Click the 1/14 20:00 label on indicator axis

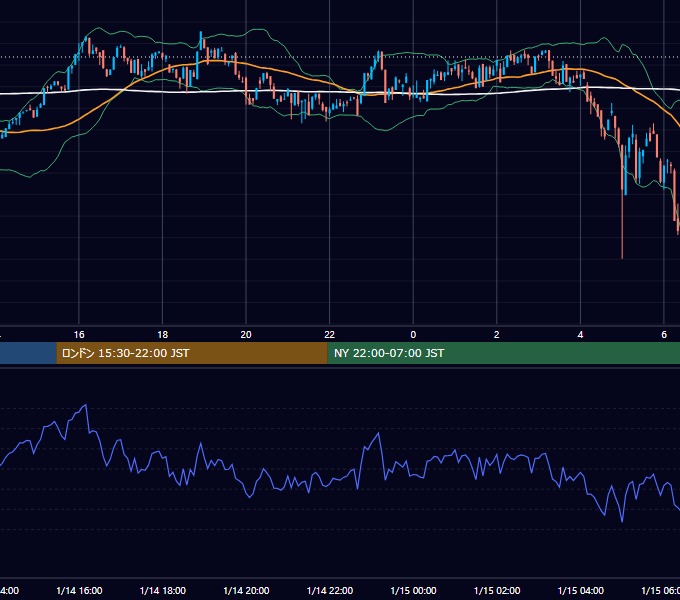[x=246, y=591]
